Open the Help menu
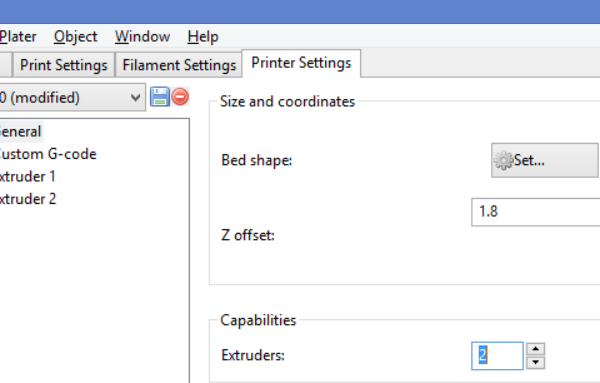This screenshot has width=600, height=383. [203, 37]
